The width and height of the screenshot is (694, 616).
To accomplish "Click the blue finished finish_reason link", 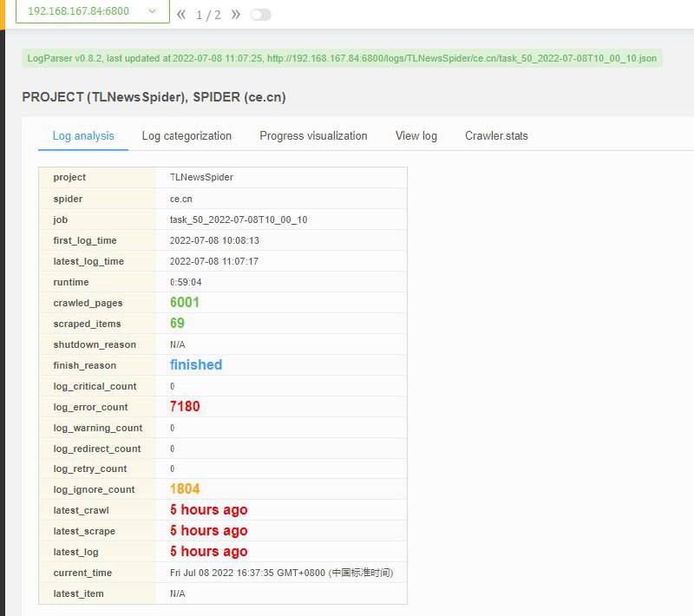I will tap(195, 364).
